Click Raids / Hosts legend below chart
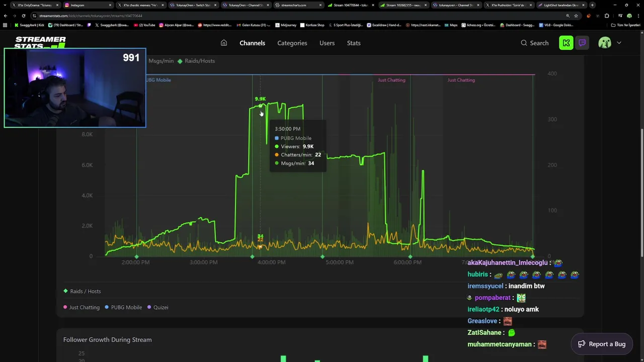Viewport: 644px width, 362px height. (82, 291)
